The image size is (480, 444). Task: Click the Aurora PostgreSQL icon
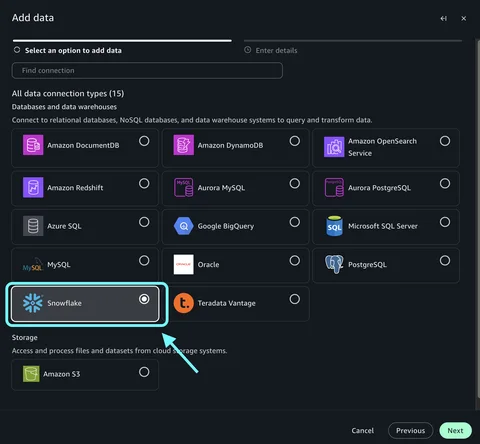point(334,187)
